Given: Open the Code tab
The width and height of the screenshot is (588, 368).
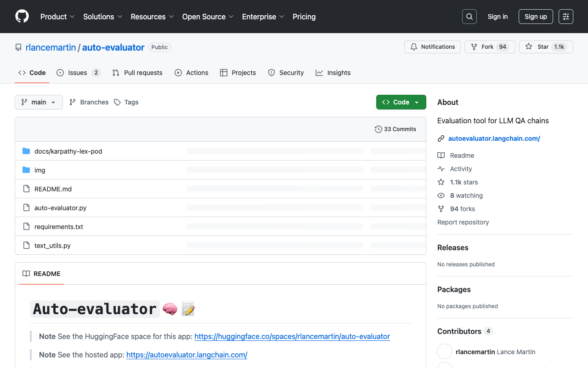Looking at the screenshot, I should coord(32,73).
